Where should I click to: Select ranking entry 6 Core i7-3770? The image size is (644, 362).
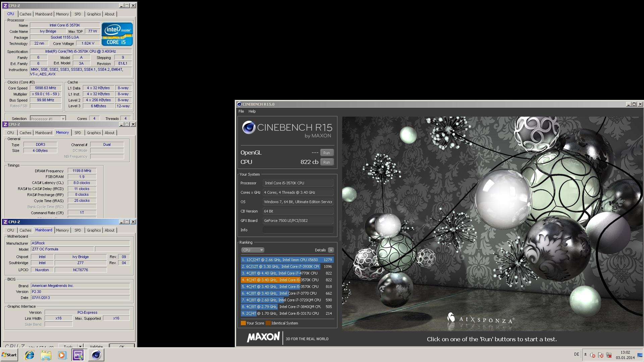click(287, 293)
